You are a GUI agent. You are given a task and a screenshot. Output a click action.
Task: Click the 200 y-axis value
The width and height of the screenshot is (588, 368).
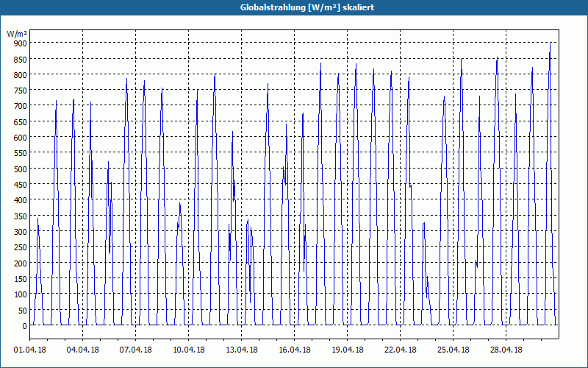click(x=21, y=263)
